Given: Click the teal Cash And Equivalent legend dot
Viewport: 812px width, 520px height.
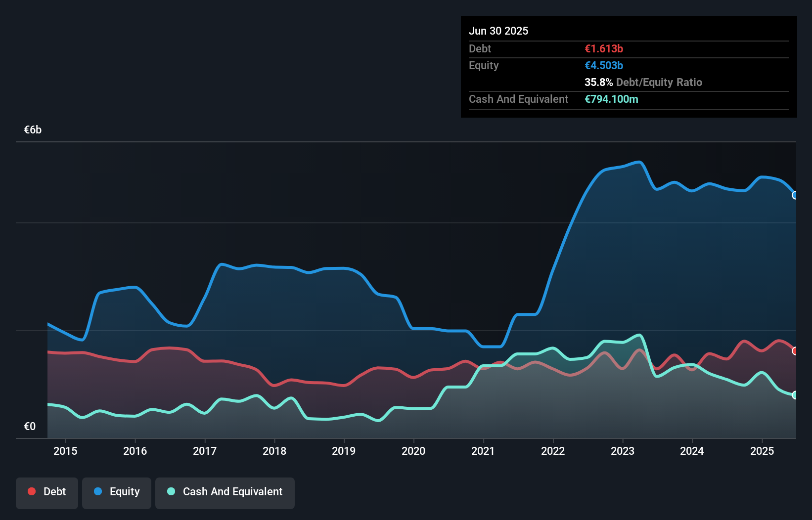Looking at the screenshot, I should [171, 491].
